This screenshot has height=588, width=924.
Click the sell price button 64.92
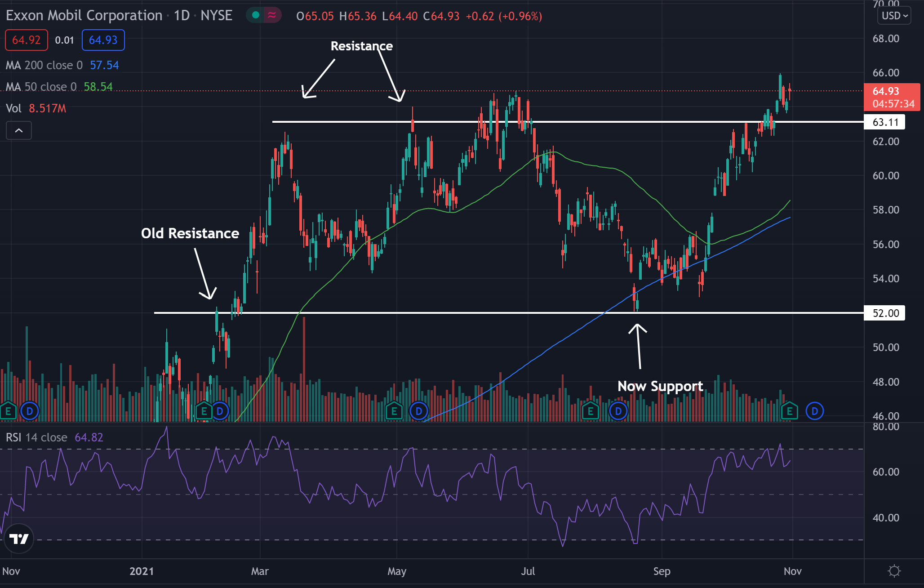(x=26, y=40)
